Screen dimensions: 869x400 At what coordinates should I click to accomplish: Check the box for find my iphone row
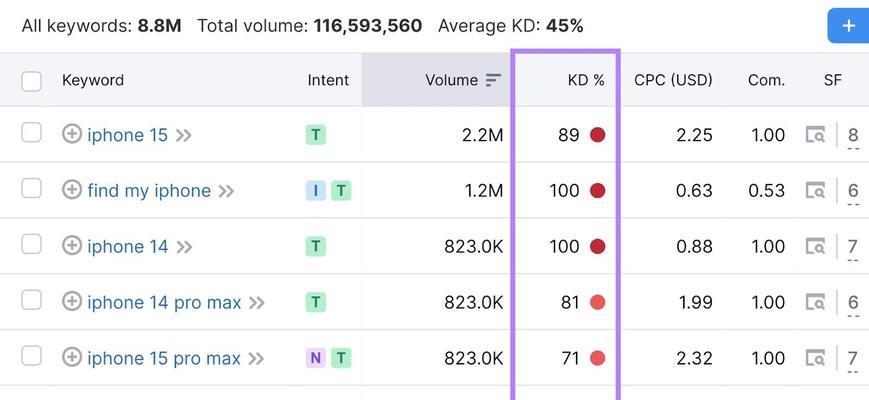click(32, 188)
